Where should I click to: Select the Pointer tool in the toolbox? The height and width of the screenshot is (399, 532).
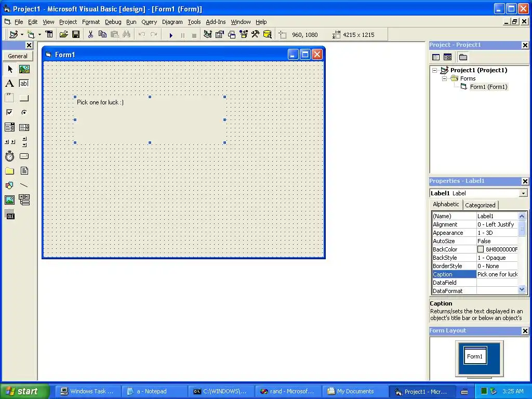[10, 69]
